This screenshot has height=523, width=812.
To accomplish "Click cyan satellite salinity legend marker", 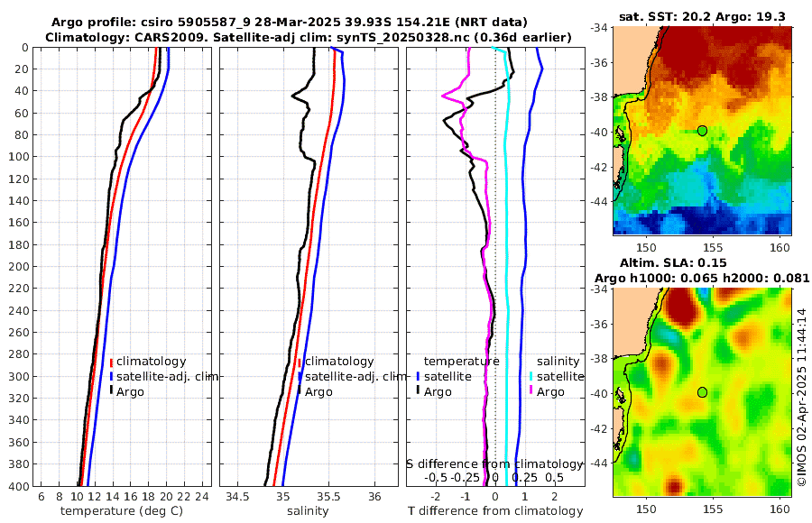I will 531,376.
